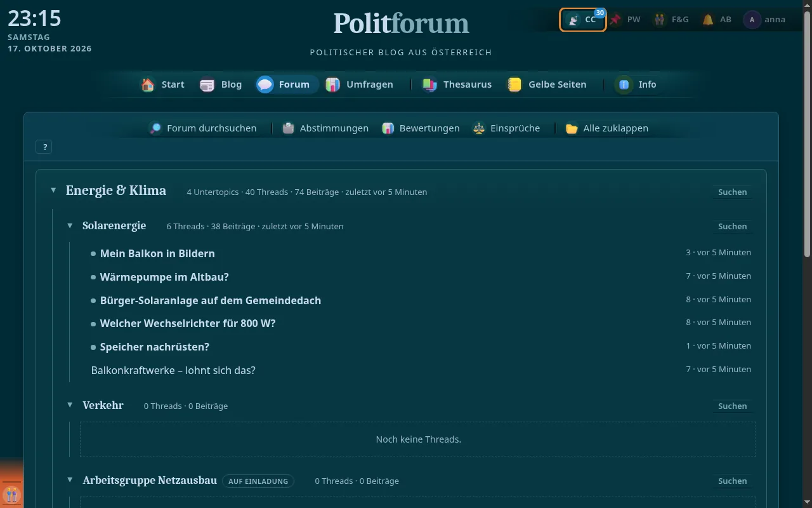This screenshot has height=508, width=812.
Task: Click the question mark help button
Action: coord(44,147)
